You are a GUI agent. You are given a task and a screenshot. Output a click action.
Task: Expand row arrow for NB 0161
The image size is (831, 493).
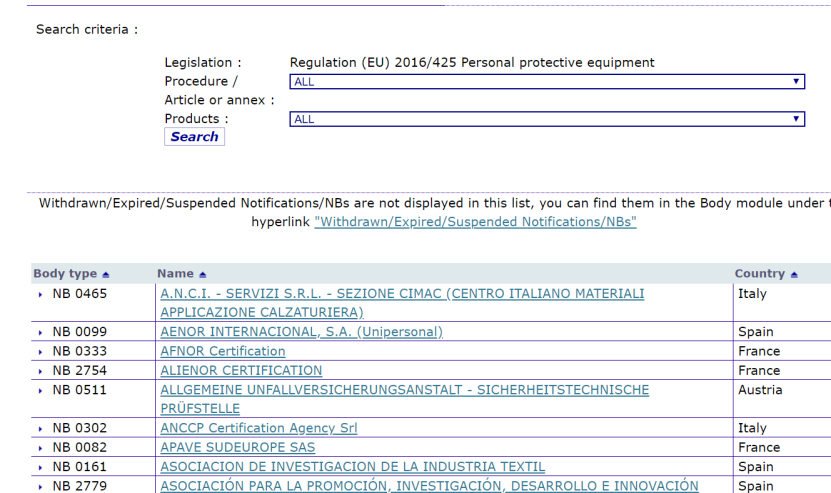pyautogui.click(x=40, y=468)
